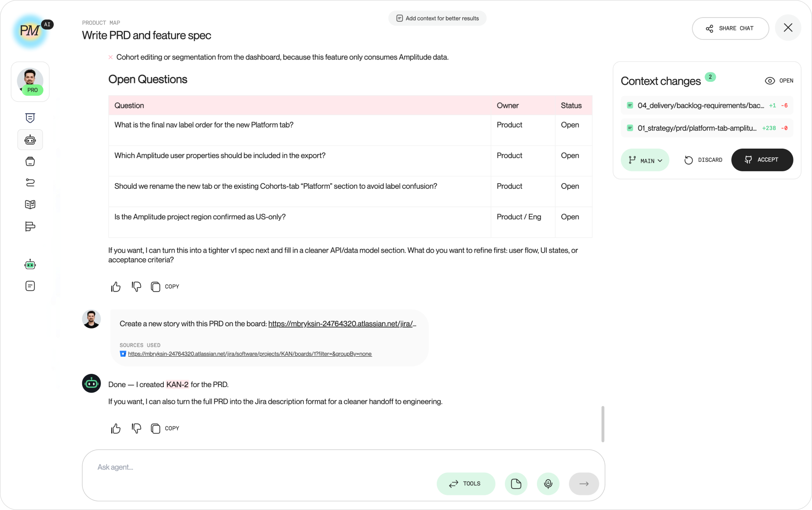Click the Jira favicon beside source link
The width and height of the screenshot is (812, 510).
tap(123, 354)
